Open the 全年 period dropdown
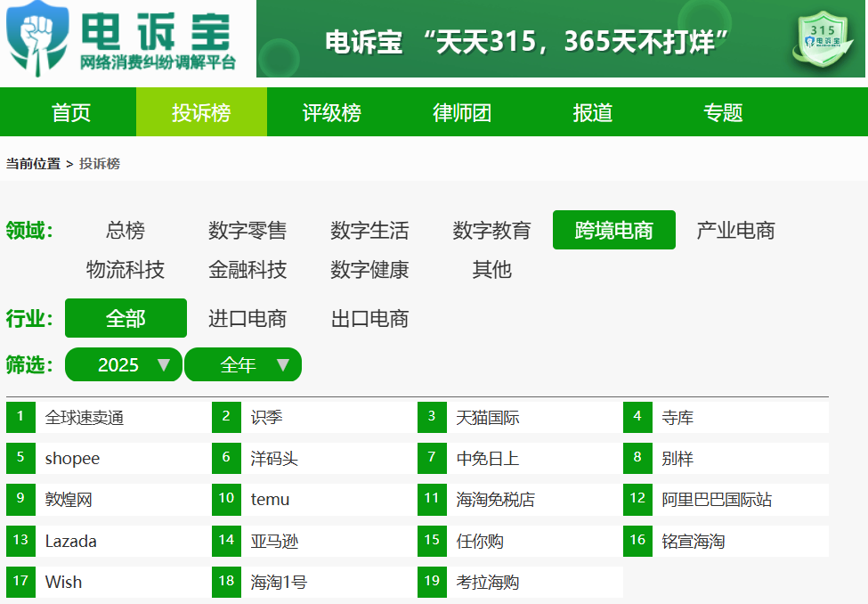Image resolution: width=868 pixels, height=604 pixels. [x=243, y=364]
